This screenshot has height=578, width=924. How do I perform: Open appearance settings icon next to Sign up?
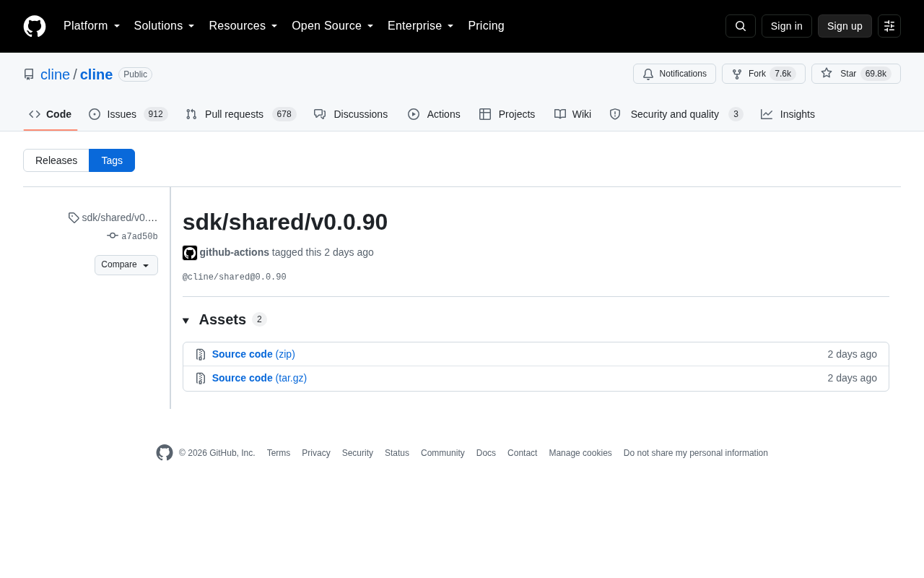click(x=889, y=26)
